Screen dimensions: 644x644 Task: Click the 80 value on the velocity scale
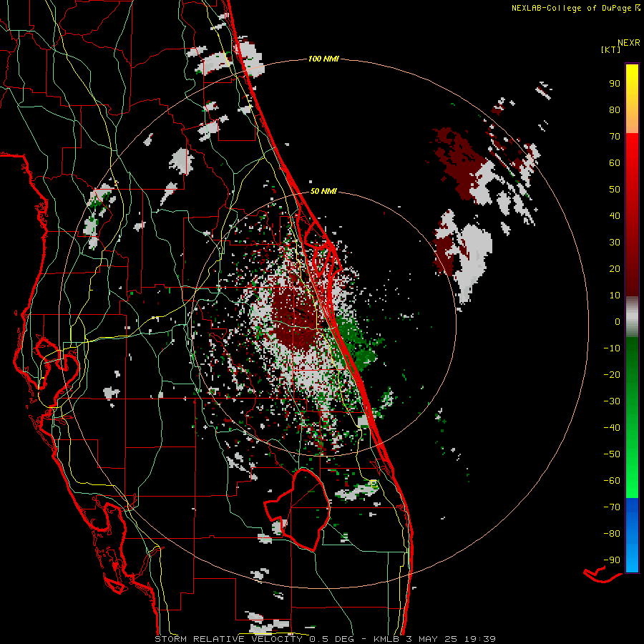pyautogui.click(x=615, y=109)
